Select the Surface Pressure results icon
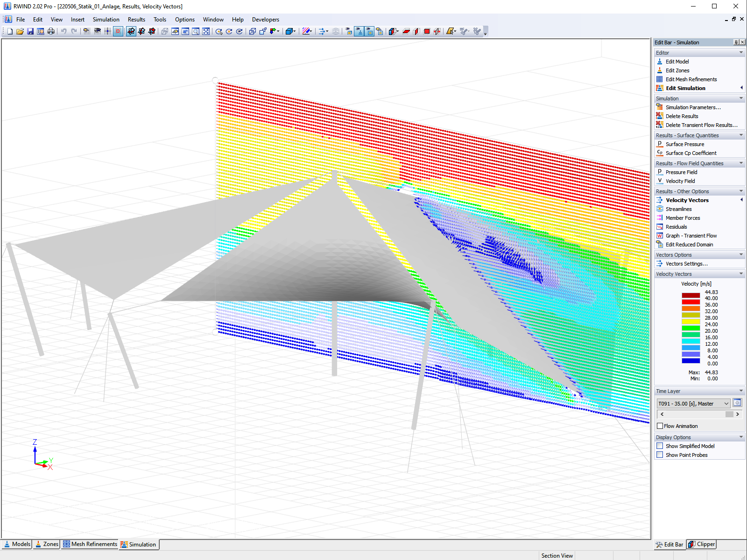 (x=684, y=144)
